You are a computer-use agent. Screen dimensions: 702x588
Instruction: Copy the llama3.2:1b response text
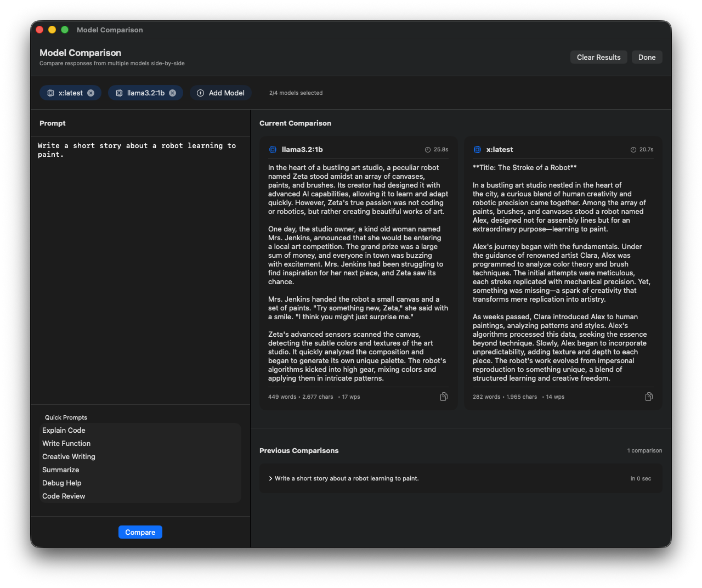(444, 397)
